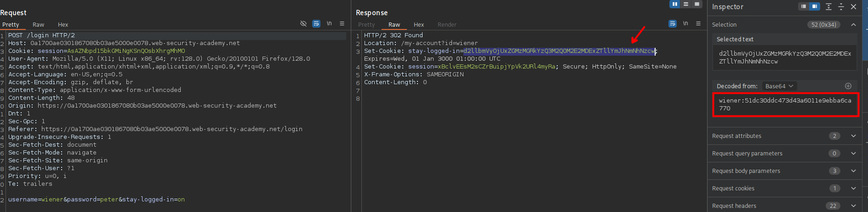Toggle hidden items eye icon in Request
Screen dimensions: 868x212
pos(303,23)
